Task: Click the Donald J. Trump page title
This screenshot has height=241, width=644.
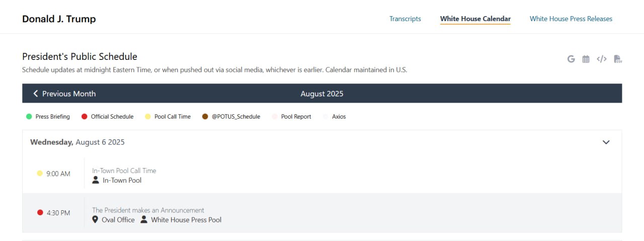Action: point(59,19)
